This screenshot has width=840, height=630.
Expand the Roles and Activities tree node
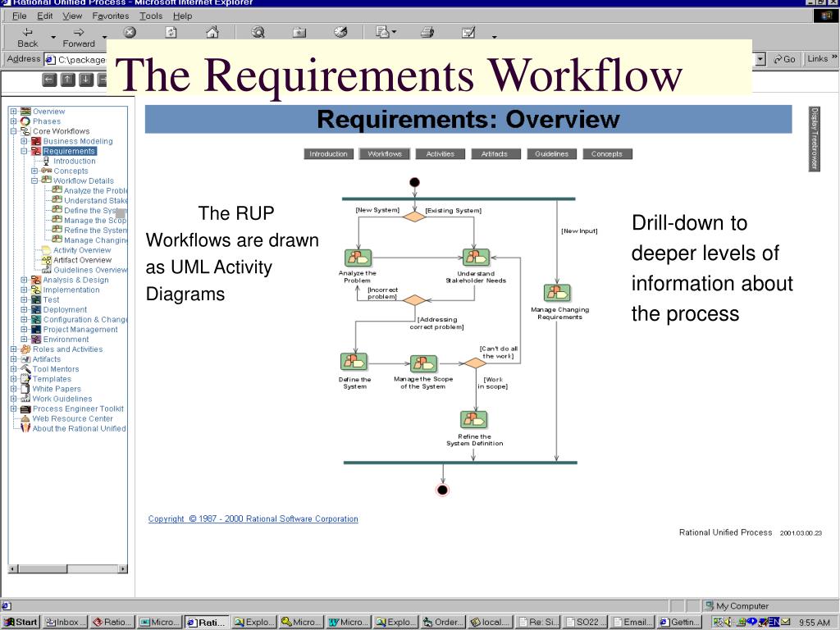click(x=13, y=349)
